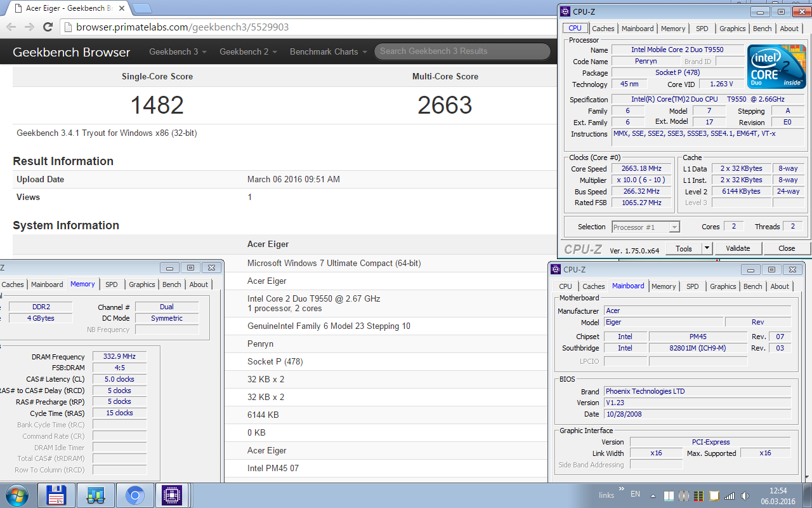The height and width of the screenshot is (508, 812).
Task: Expand the links toolbar chevron
Action: pyautogui.click(x=620, y=489)
